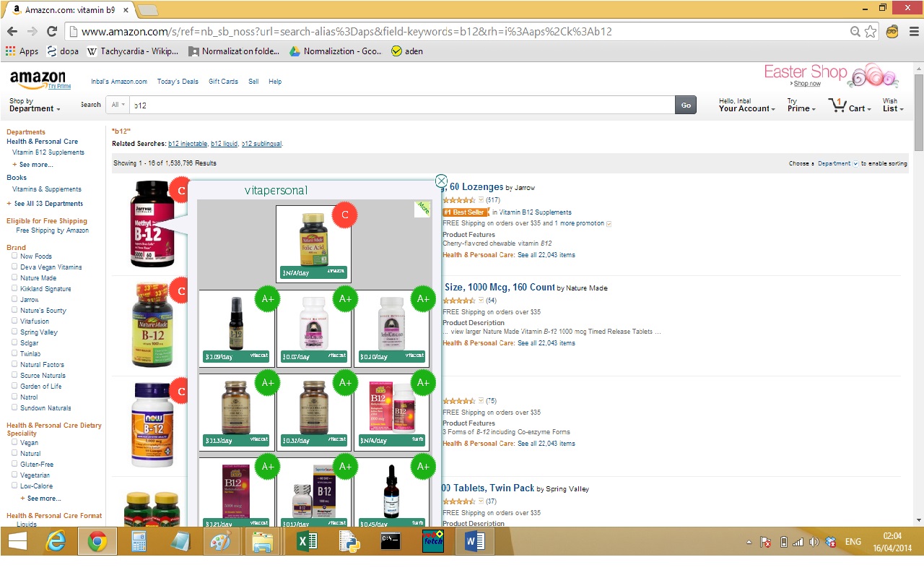
Task: Check the Solgar brand filter
Action: click(x=14, y=342)
